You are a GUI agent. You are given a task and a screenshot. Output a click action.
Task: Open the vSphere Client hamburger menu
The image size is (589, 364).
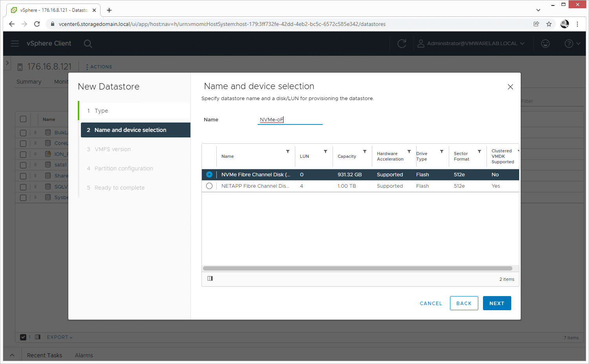click(x=15, y=44)
